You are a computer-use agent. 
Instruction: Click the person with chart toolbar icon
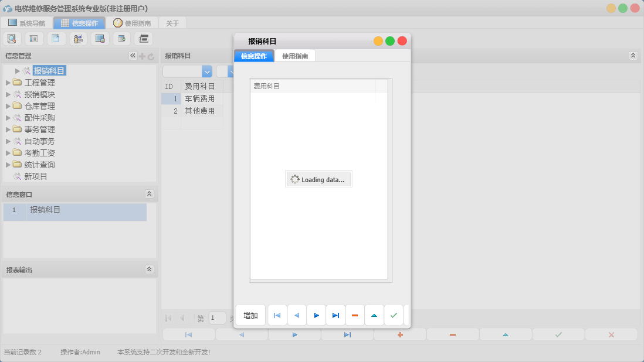pos(78,39)
